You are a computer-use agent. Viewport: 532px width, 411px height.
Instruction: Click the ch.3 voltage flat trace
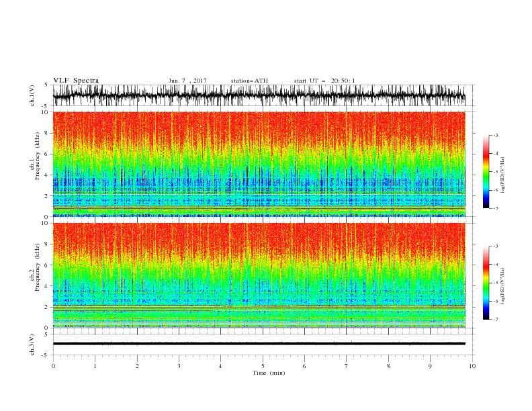[x=259, y=344]
